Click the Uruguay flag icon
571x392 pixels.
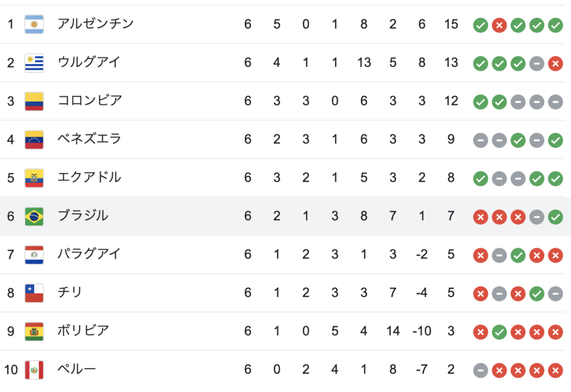click(34, 62)
